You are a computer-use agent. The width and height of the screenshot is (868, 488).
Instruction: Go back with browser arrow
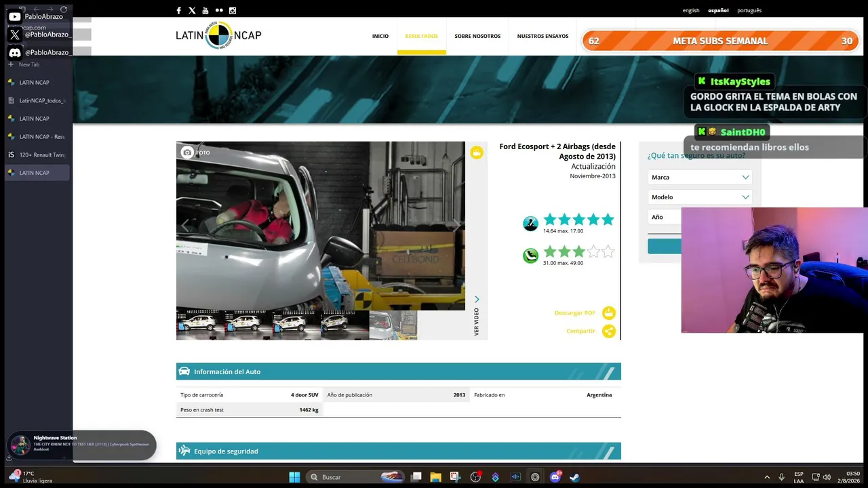click(36, 9)
